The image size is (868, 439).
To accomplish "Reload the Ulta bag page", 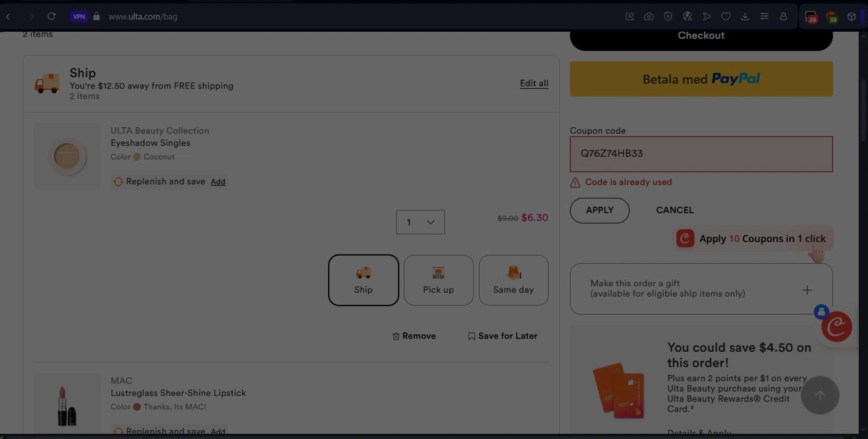I will point(52,17).
